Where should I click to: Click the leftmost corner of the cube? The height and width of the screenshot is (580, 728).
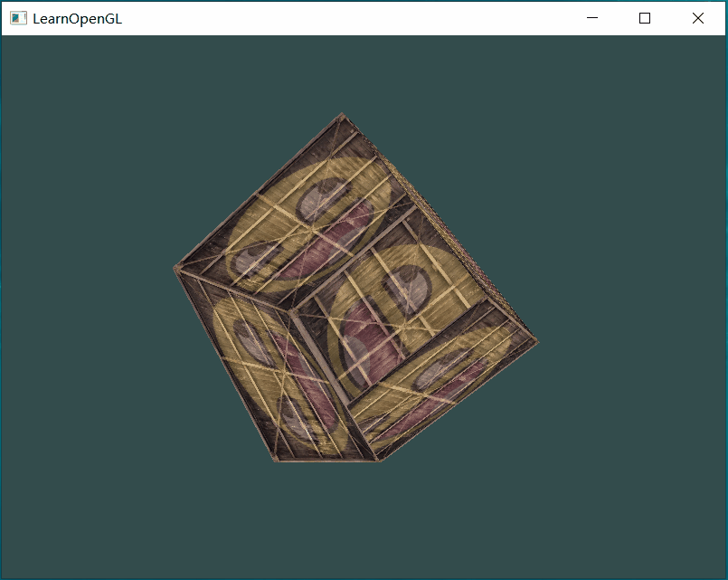pyautogui.click(x=175, y=268)
